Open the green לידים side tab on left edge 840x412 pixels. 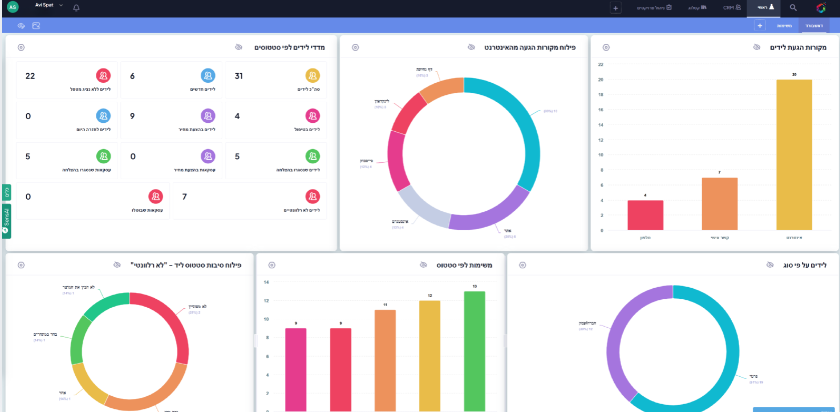pos(6,193)
